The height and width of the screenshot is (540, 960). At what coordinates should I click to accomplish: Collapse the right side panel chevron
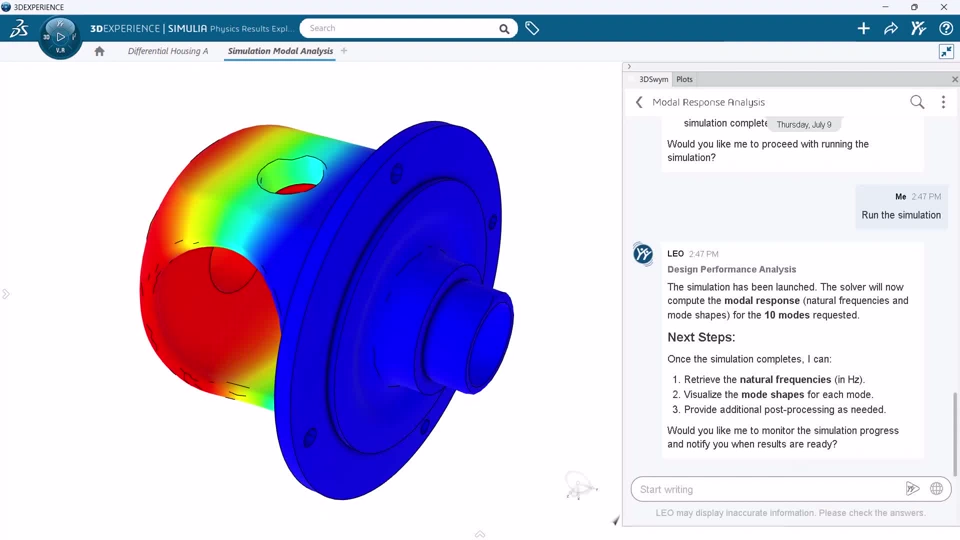pos(629,66)
